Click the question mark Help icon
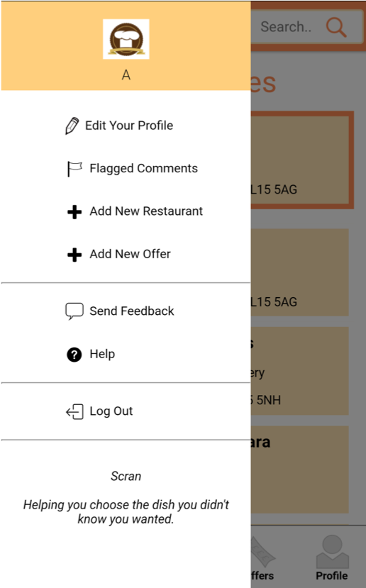Screen dimensions: 366x588 [74, 355]
